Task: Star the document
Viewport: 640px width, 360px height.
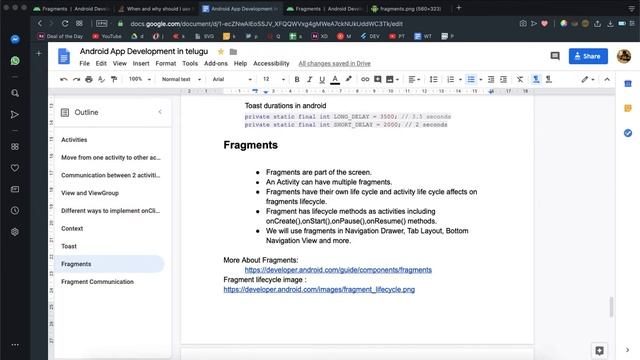Action: pyautogui.click(x=221, y=51)
